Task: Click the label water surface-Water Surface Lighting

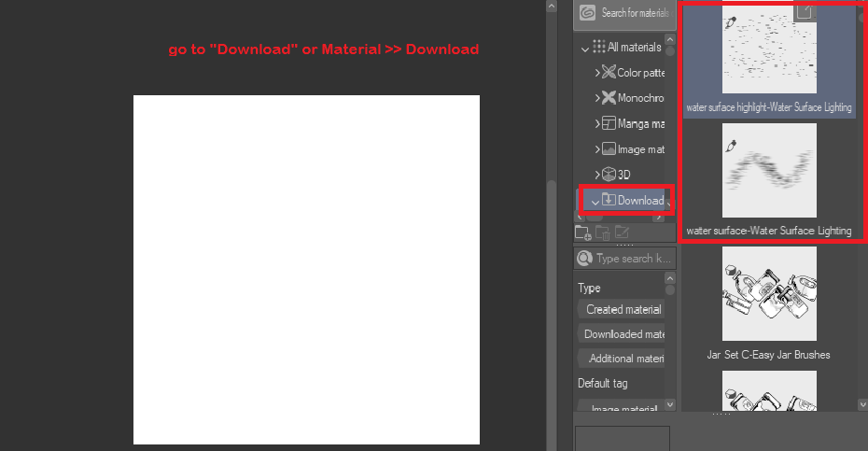Action: point(769,231)
